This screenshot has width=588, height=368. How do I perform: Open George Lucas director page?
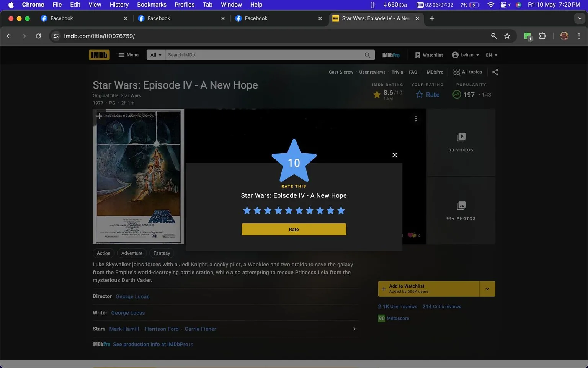coord(132,296)
